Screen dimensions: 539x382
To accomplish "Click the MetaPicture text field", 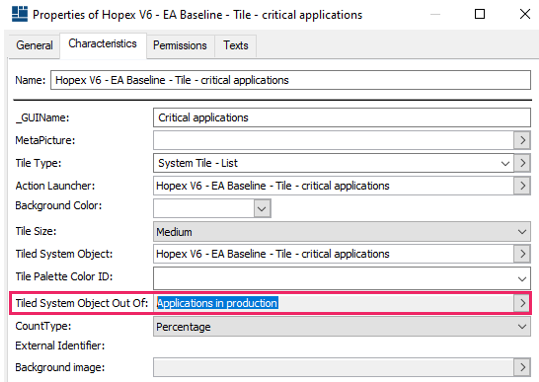I will tap(333, 140).
